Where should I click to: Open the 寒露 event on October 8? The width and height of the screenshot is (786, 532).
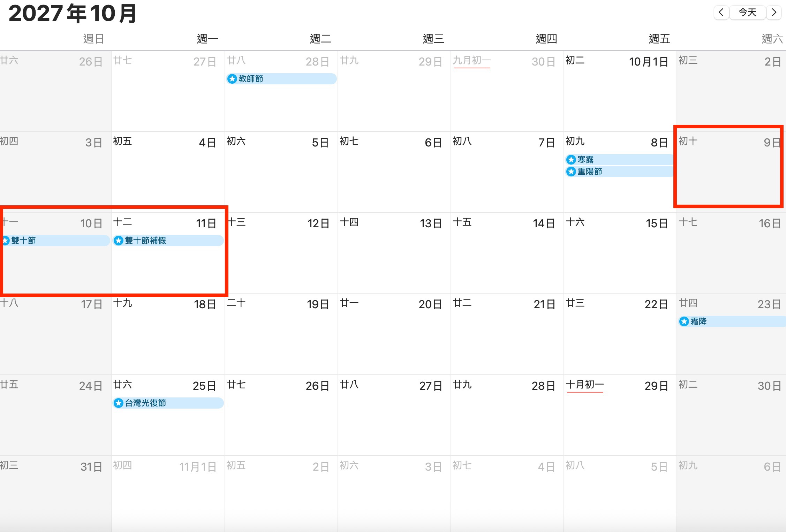click(x=619, y=160)
